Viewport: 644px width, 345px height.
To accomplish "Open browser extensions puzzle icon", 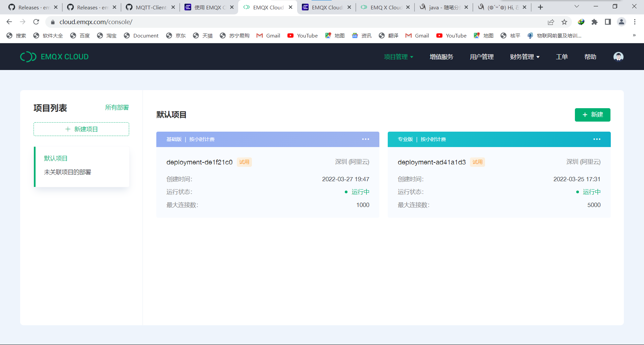I will tap(594, 22).
